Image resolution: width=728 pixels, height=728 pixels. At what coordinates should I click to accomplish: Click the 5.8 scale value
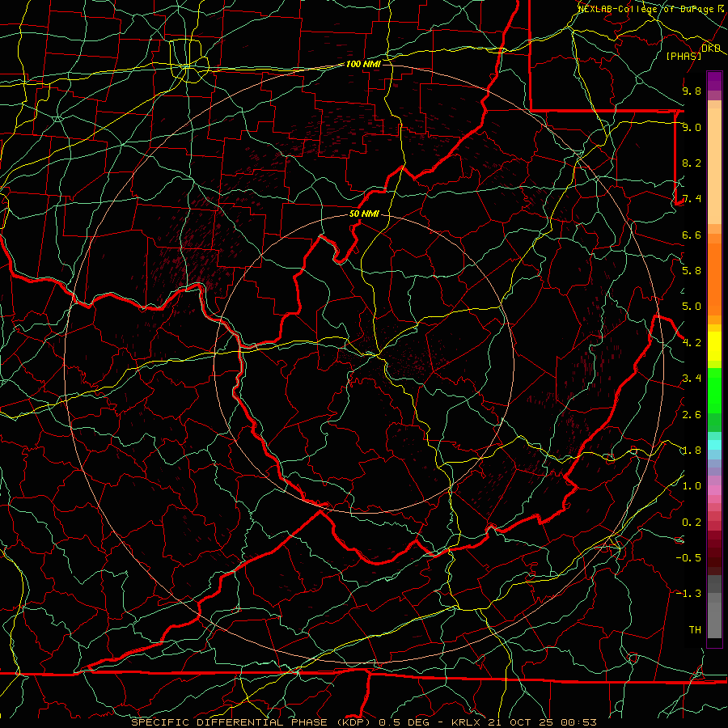tap(692, 271)
